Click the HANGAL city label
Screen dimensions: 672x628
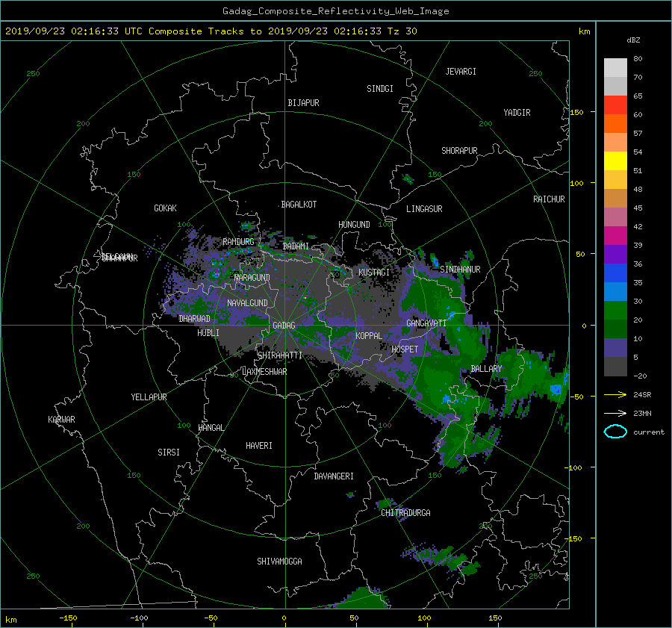pos(211,428)
